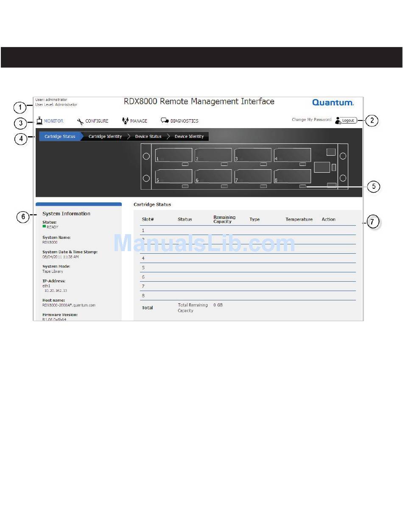This screenshot has height=532, width=403.
Task: Select cartridge slot 4 in device image
Action: coord(292,155)
